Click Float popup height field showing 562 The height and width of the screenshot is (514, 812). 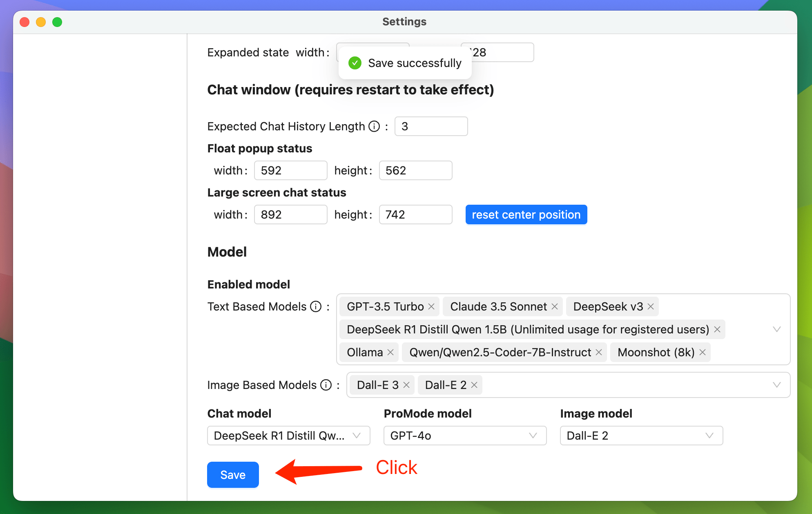click(415, 170)
